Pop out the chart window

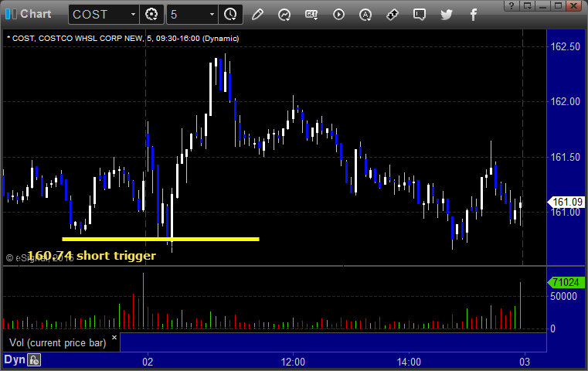(527, 5)
